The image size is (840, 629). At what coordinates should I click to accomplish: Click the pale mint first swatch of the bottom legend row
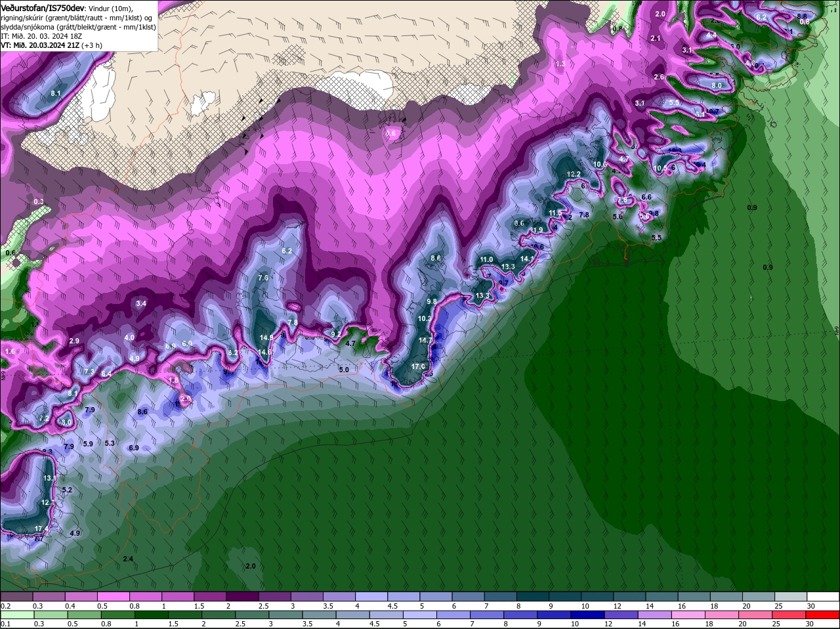point(16,615)
